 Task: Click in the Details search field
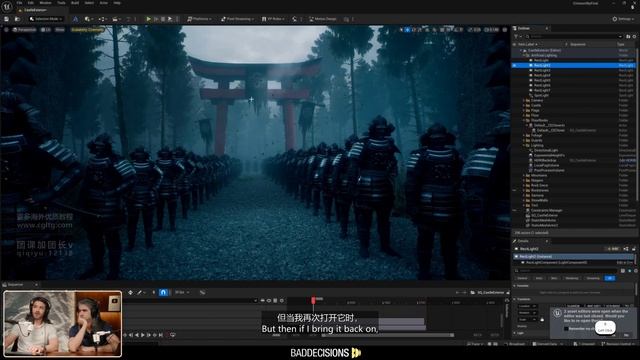pos(567,271)
